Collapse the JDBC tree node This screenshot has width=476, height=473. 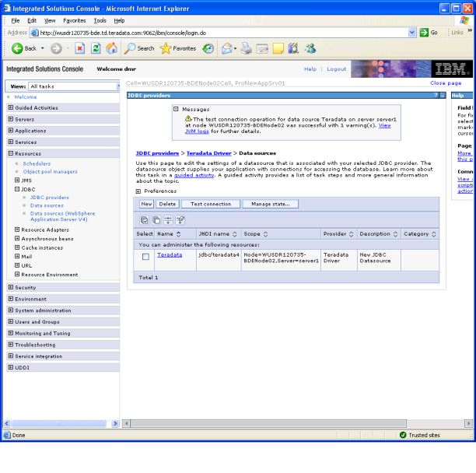(17, 189)
